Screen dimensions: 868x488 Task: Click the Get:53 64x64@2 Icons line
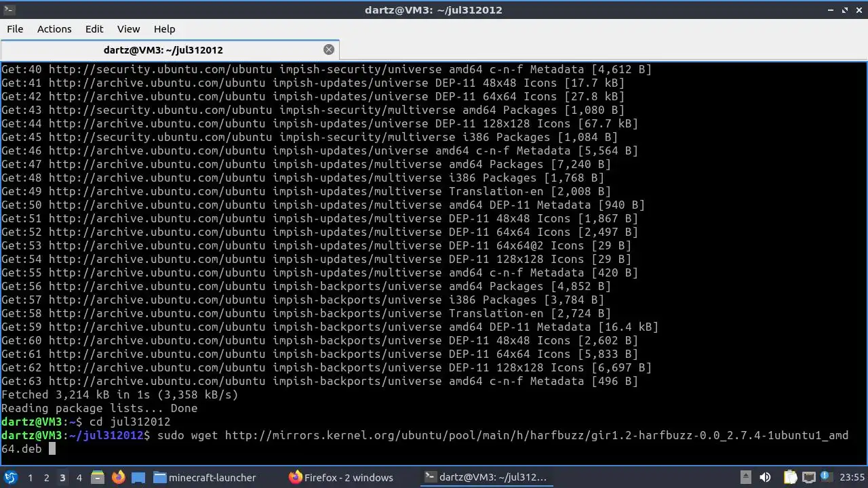pyautogui.click(x=317, y=245)
